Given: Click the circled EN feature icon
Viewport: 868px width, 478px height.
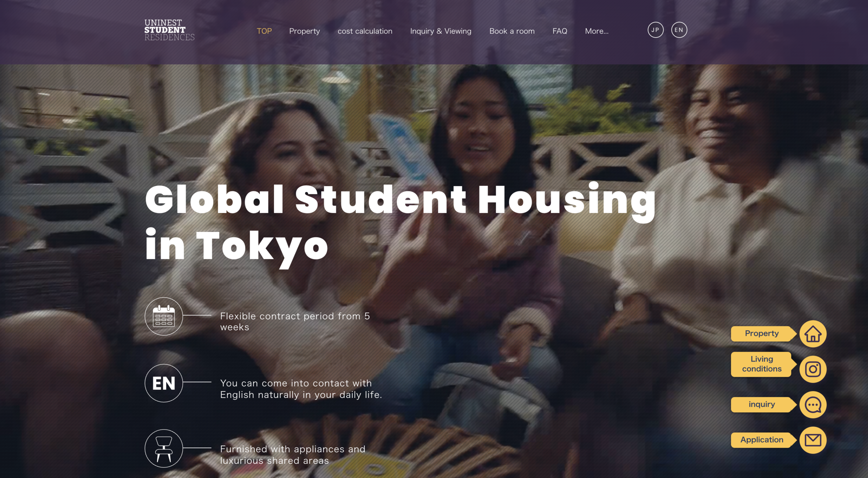Looking at the screenshot, I should click(x=164, y=383).
